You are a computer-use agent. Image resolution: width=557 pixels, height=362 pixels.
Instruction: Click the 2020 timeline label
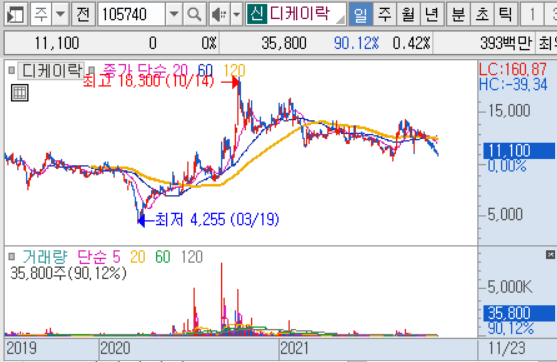pos(115,348)
